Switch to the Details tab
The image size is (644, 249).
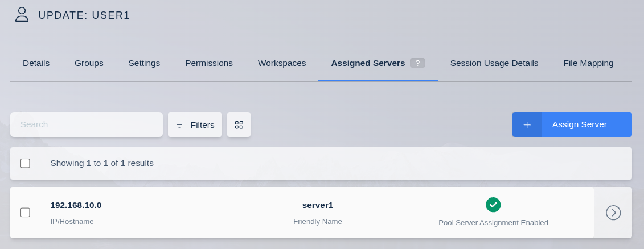click(x=36, y=63)
